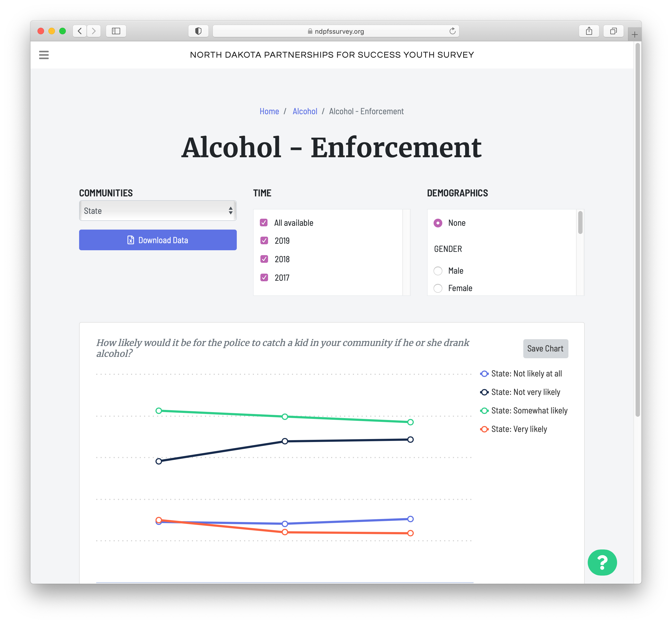This screenshot has height=624, width=672.
Task: Uncheck the 2019 time checkbox
Action: click(264, 241)
